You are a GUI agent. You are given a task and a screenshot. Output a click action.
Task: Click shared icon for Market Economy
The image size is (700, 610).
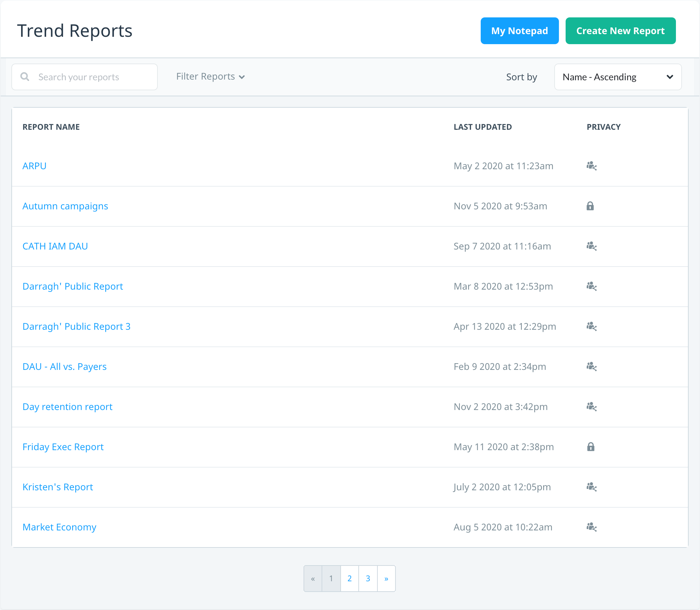tap(591, 527)
